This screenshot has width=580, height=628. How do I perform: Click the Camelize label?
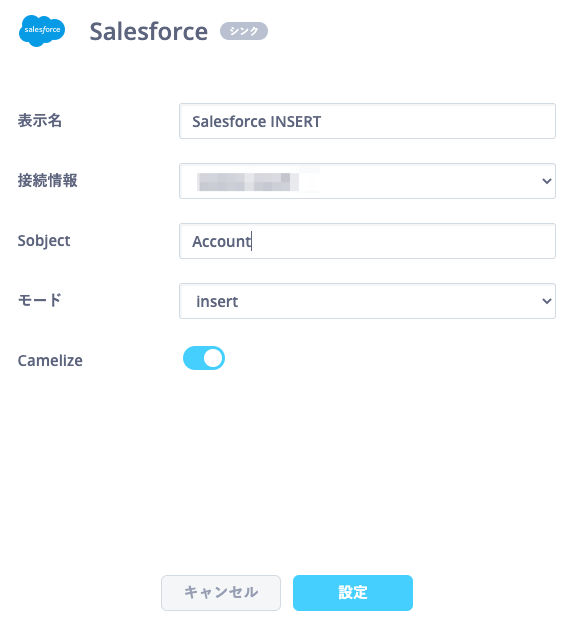[x=50, y=360]
